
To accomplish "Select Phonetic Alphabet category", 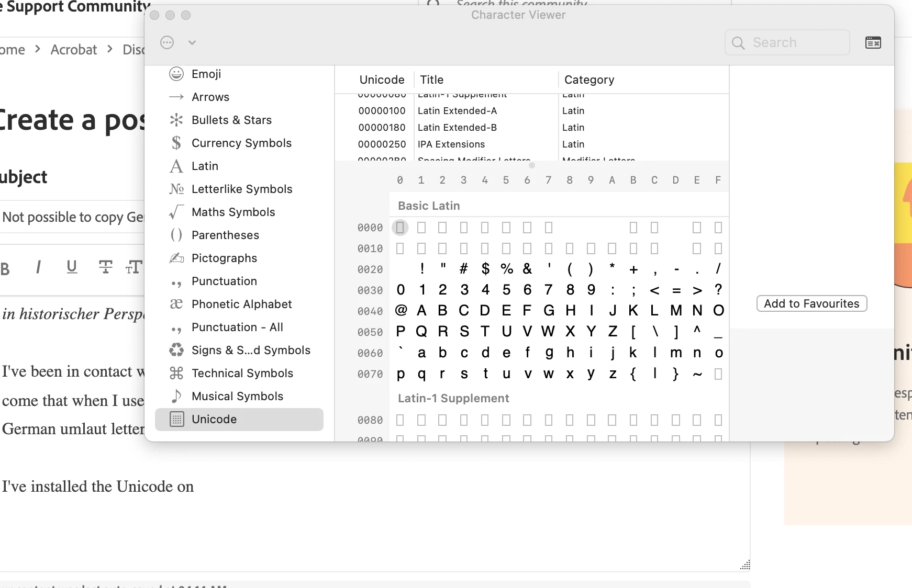I will point(239,304).
